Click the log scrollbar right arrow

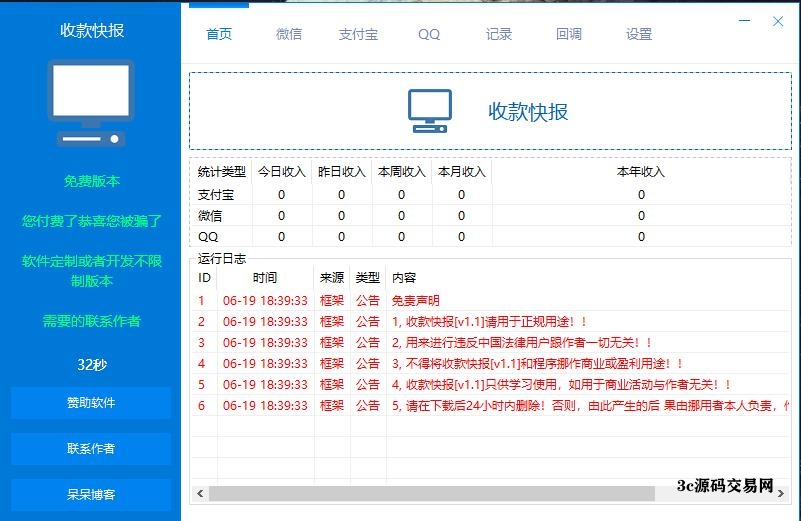(781, 493)
